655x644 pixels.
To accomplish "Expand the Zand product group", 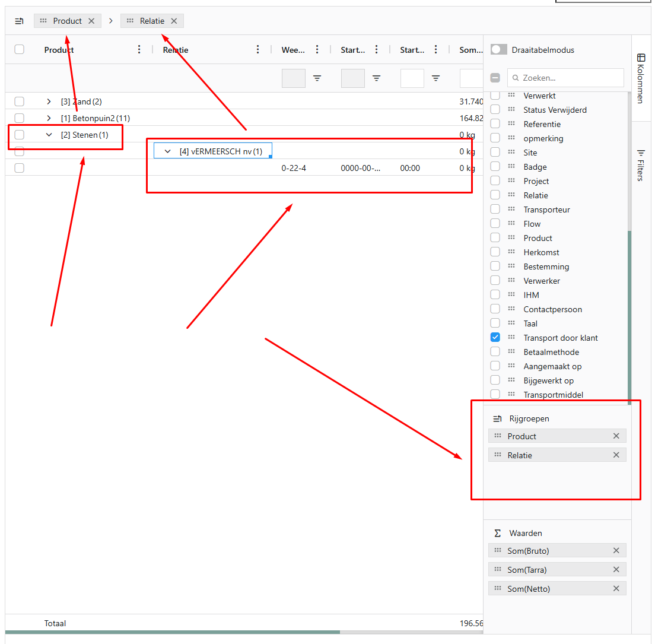I will click(49, 101).
